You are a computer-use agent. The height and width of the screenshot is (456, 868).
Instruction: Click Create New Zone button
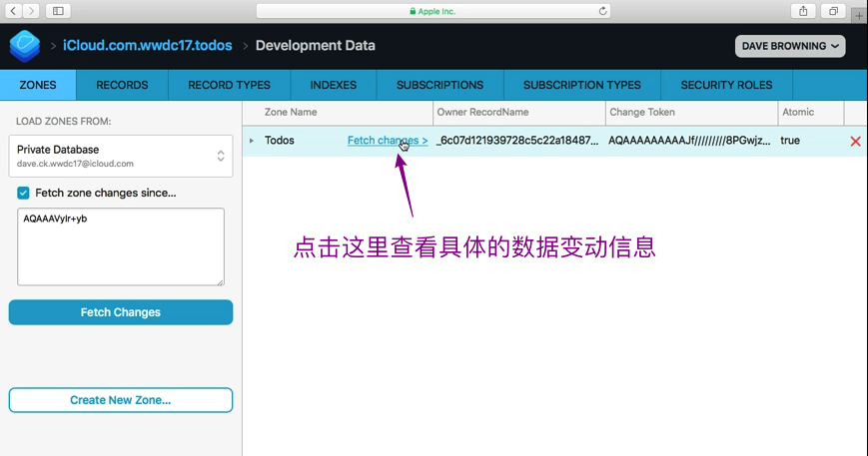121,400
